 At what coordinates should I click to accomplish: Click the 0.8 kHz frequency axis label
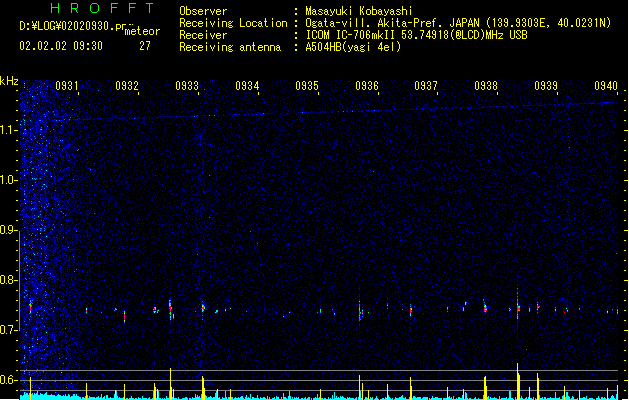click(8, 280)
